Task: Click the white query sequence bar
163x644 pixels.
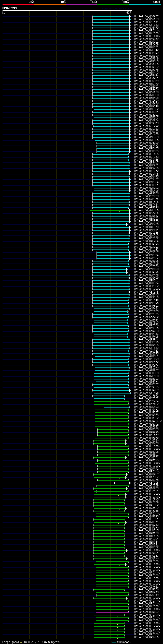Action: pyautogui.click(x=67, y=10)
